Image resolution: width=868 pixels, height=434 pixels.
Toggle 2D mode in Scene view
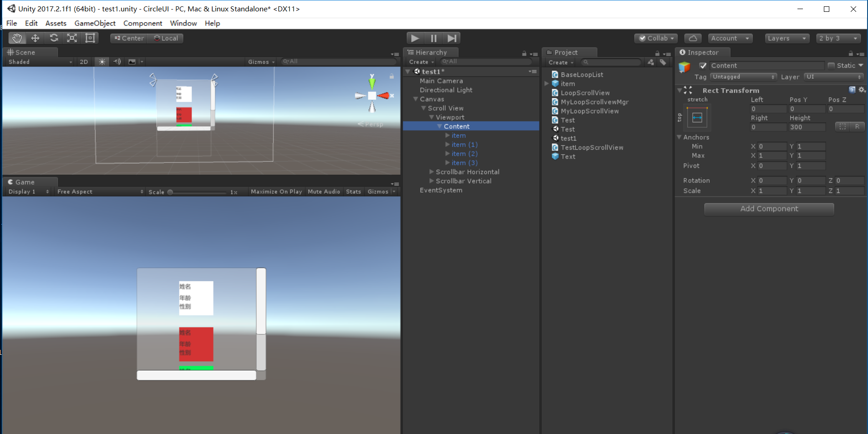[x=84, y=62]
